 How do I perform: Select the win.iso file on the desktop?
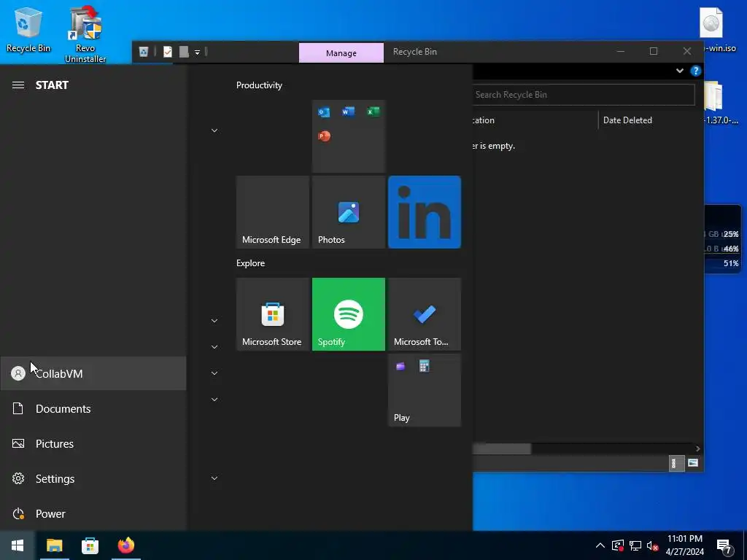pyautogui.click(x=713, y=30)
